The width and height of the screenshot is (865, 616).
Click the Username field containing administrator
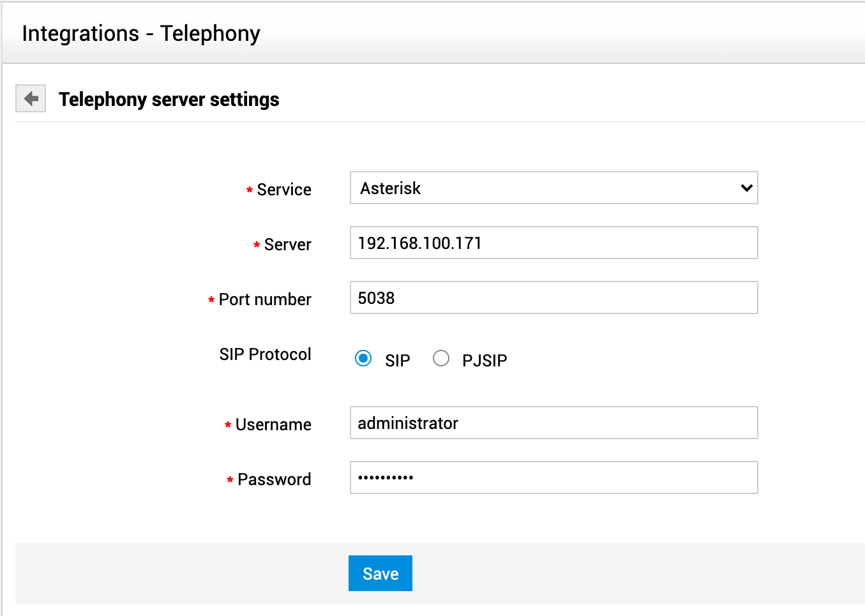click(553, 423)
